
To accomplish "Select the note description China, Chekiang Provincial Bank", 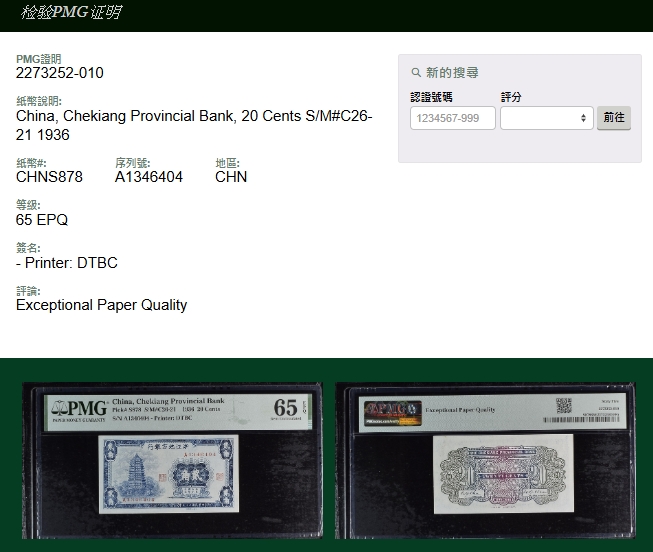I will point(194,125).
